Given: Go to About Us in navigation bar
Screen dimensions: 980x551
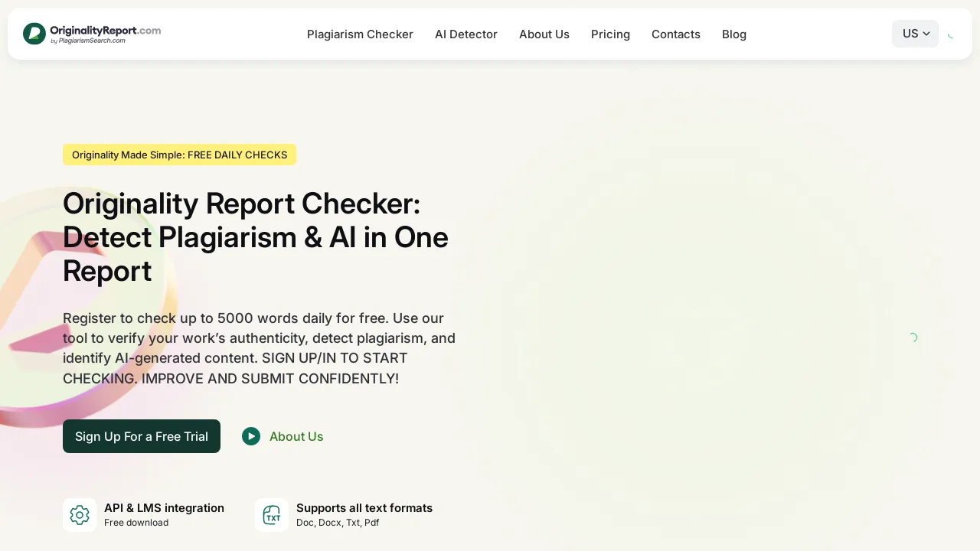Looking at the screenshot, I should pyautogui.click(x=544, y=34).
